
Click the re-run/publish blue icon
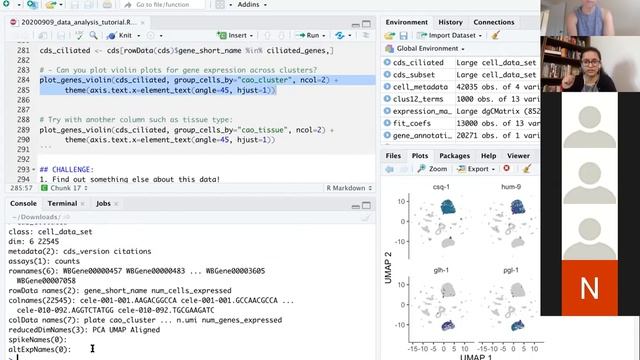click(x=340, y=36)
